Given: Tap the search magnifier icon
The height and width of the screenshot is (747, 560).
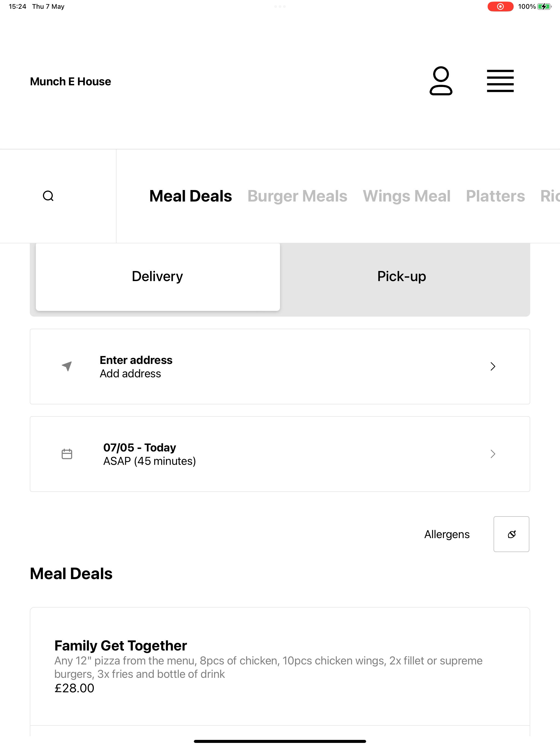Looking at the screenshot, I should tap(48, 196).
